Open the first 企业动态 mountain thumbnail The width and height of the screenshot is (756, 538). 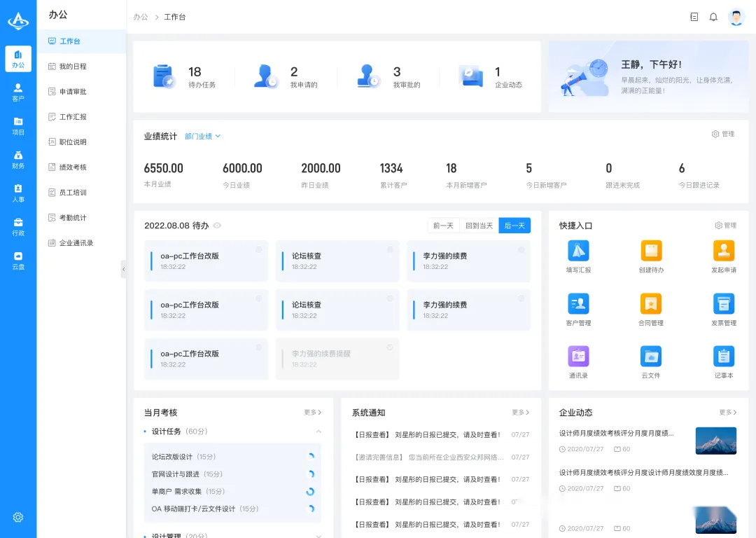coord(716,441)
